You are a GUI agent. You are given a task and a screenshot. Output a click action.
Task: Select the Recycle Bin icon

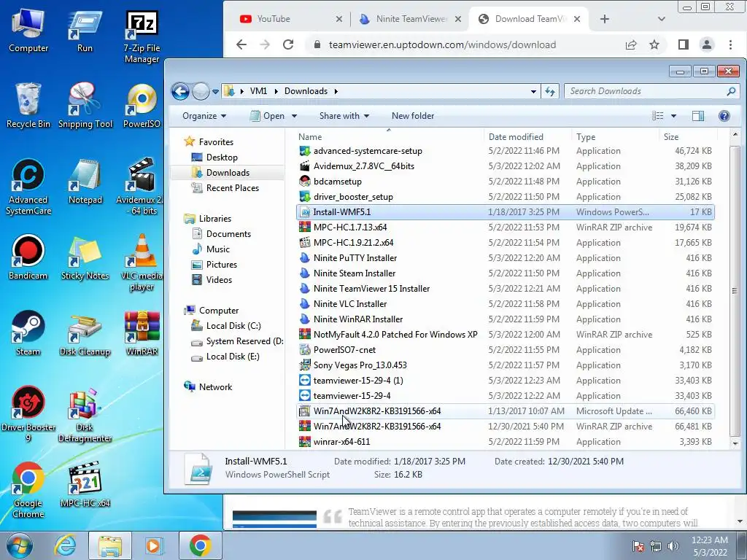(x=28, y=106)
